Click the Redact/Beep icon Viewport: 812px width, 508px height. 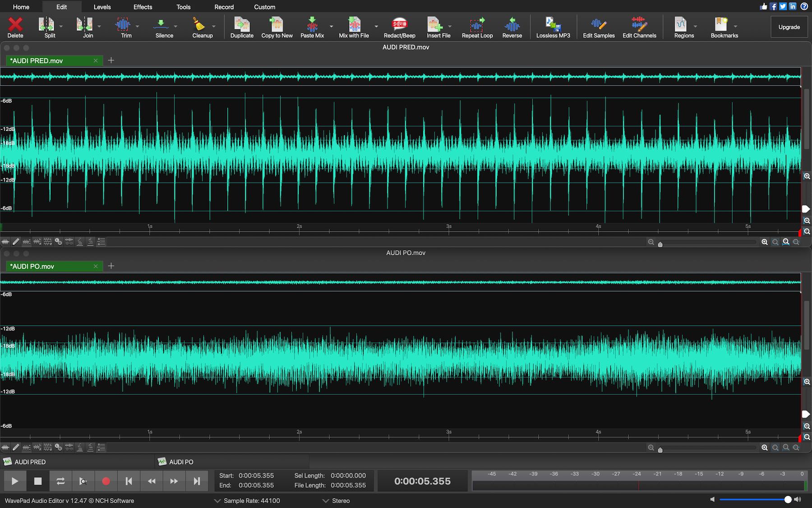(400, 24)
